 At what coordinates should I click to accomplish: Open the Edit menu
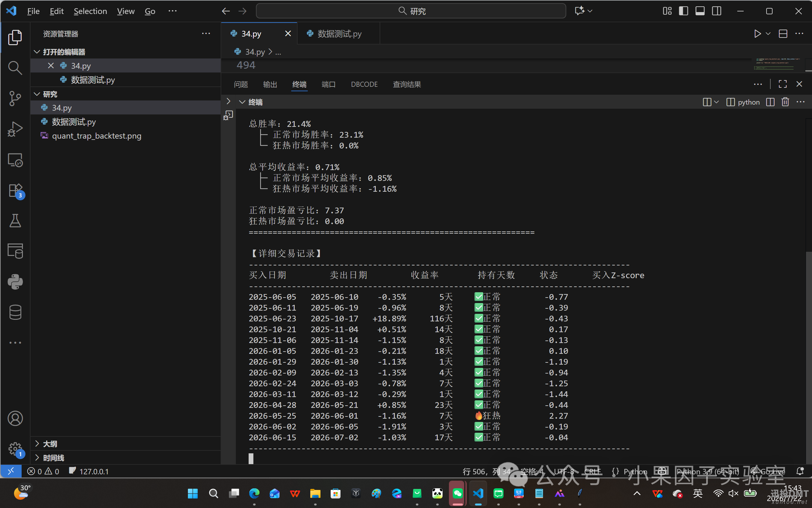[57, 11]
